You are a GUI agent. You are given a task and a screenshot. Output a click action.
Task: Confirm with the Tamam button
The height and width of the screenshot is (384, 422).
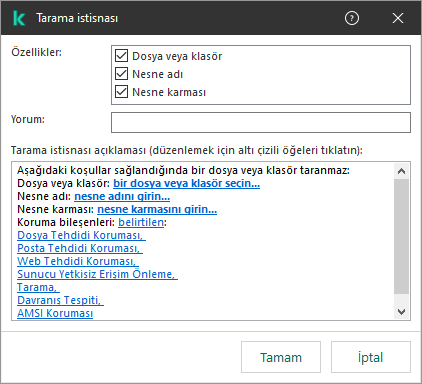pos(281,357)
